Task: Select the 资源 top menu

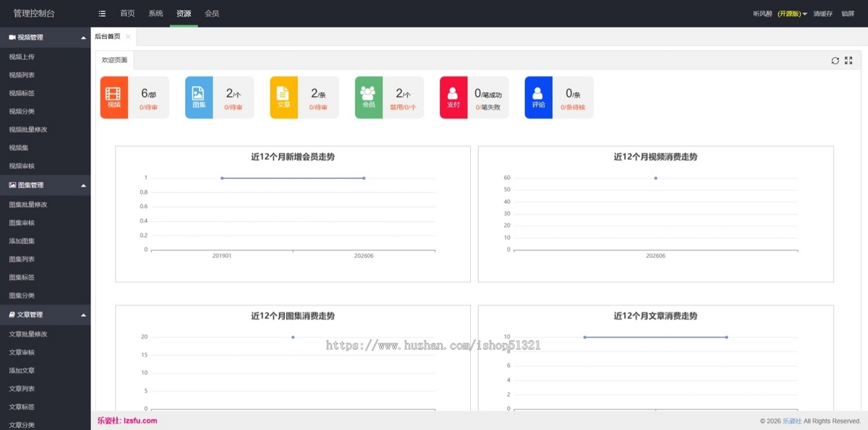Action: tap(184, 14)
